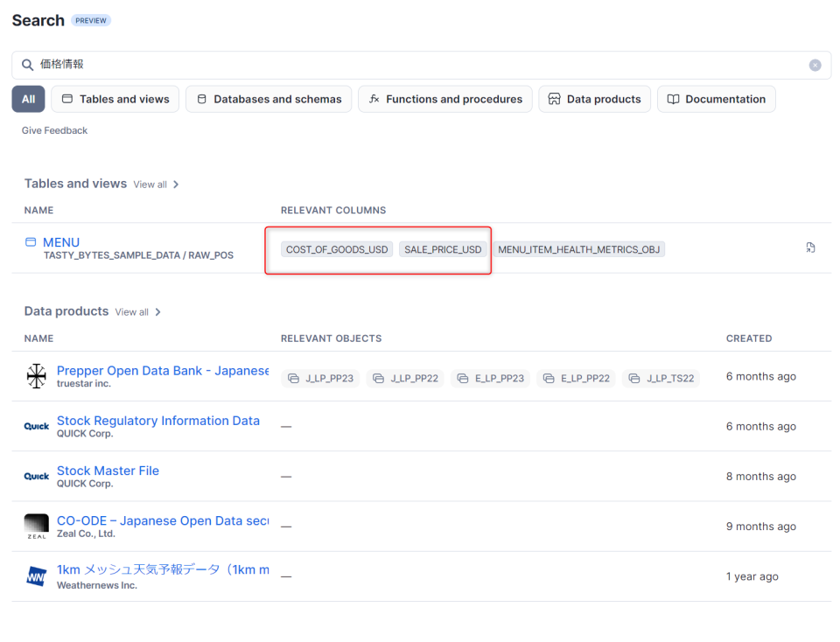Expand View all for Tables and views
The image size is (840, 642).
[156, 185]
